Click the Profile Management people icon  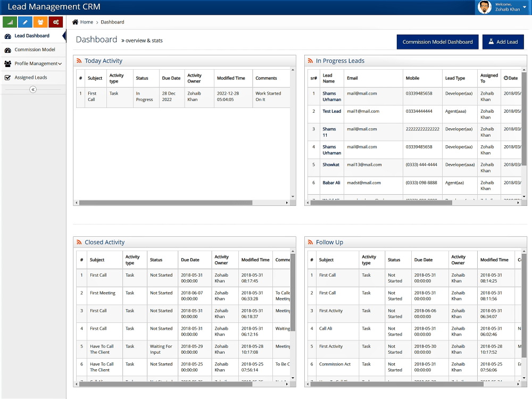8,63
